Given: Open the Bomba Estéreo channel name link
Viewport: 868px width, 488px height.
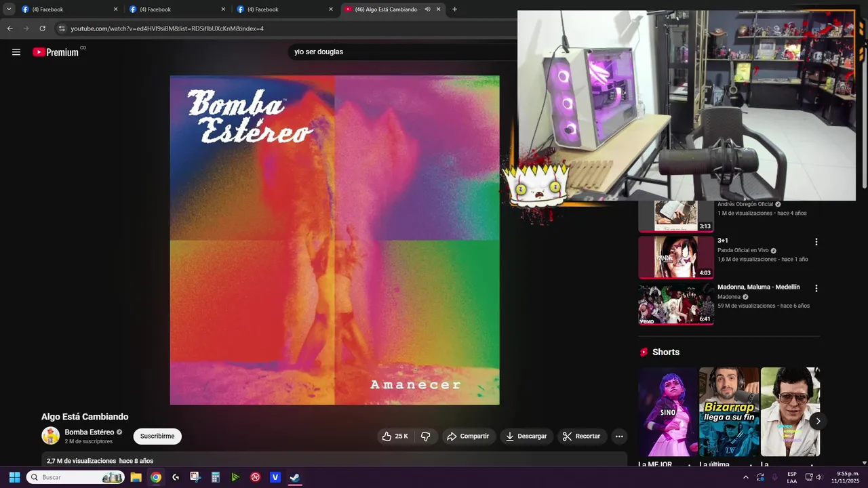Looking at the screenshot, I should coord(89,432).
